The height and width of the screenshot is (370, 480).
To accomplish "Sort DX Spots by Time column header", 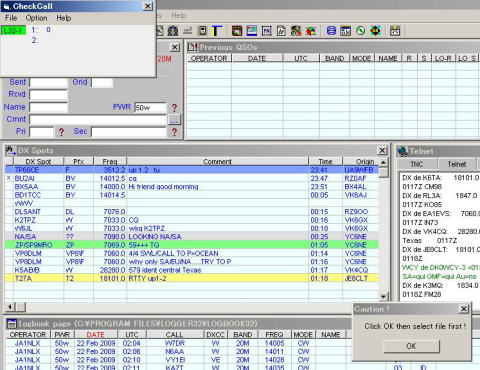I will (325, 162).
